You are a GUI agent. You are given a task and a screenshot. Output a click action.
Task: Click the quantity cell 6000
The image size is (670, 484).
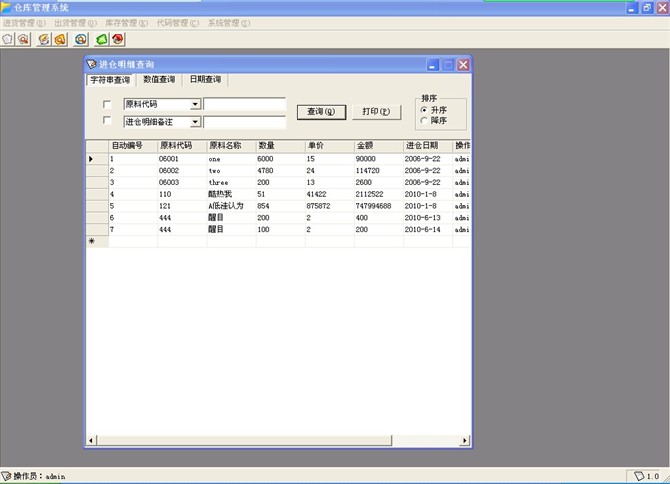280,159
